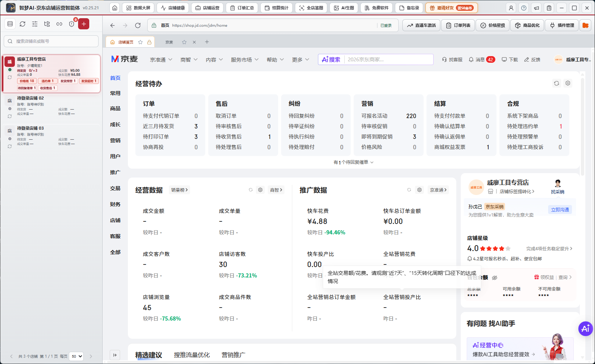The image size is (595, 364).
Task: Click the shield alert icon with badge
Action: coord(72,24)
